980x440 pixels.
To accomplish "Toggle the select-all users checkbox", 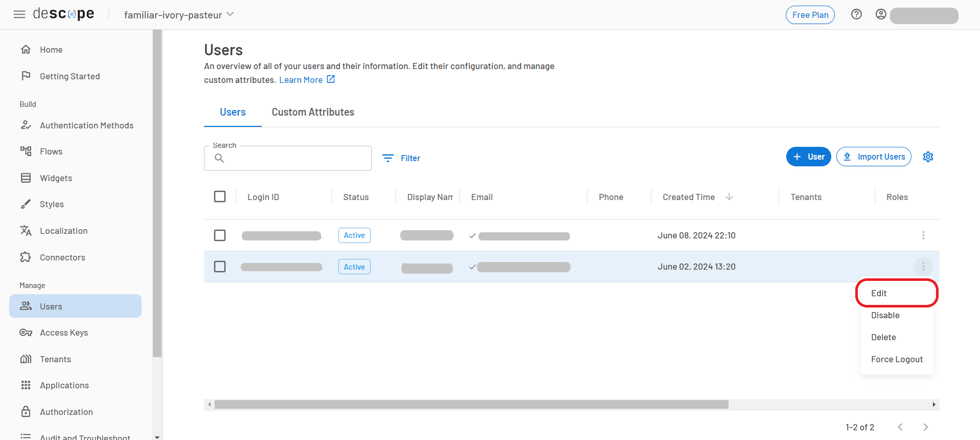I will (220, 196).
